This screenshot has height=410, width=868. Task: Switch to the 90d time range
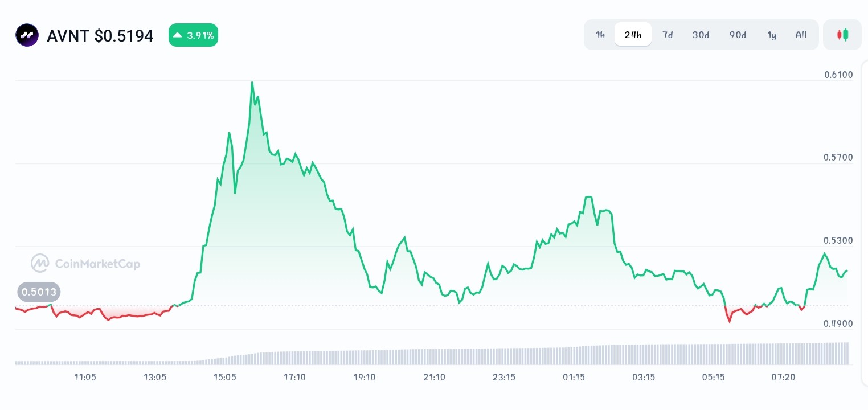coord(738,35)
